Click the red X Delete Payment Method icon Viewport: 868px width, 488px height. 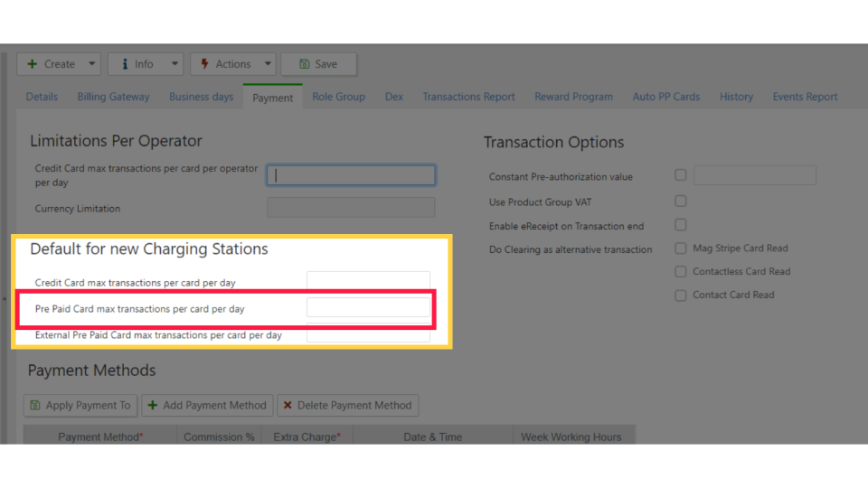click(288, 405)
